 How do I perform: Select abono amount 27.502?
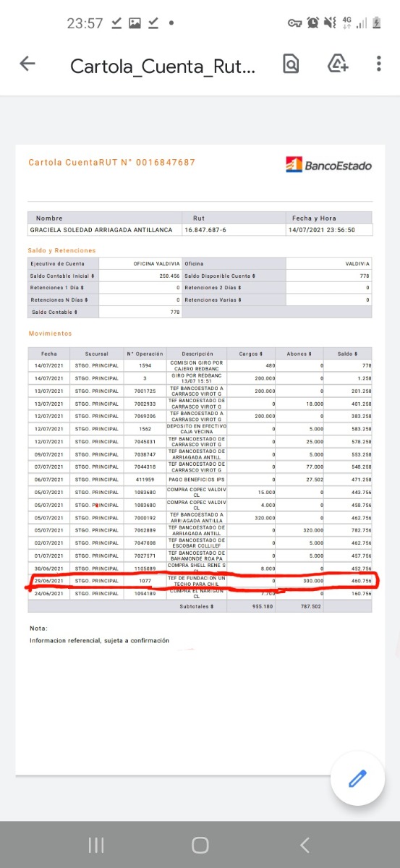click(x=315, y=480)
